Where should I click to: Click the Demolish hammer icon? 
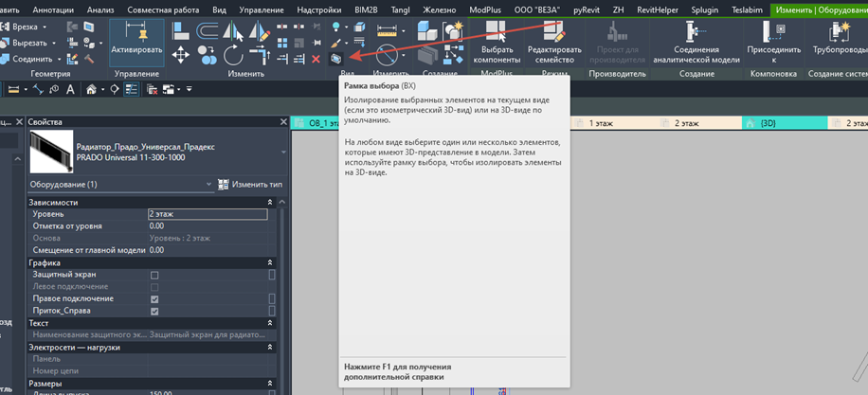coord(89,59)
